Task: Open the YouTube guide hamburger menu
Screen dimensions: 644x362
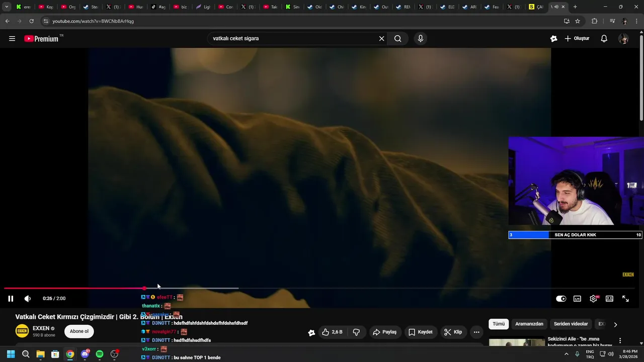Action: point(12,39)
